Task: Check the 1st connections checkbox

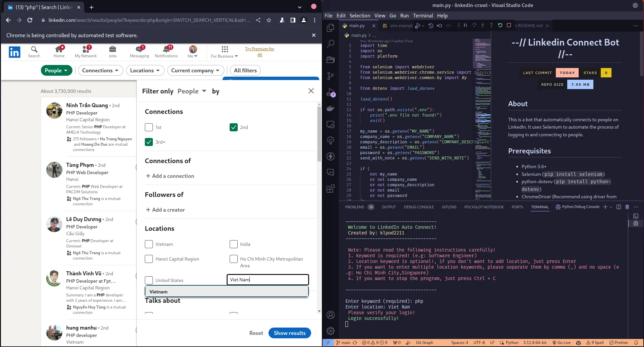Action: point(149,127)
